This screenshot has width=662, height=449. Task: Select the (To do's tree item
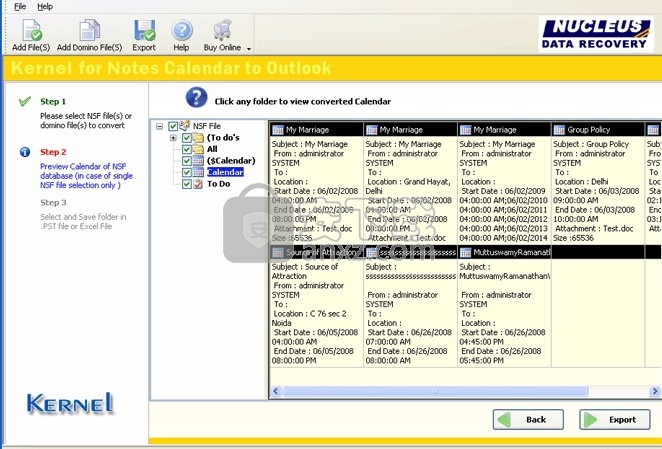[x=223, y=138]
